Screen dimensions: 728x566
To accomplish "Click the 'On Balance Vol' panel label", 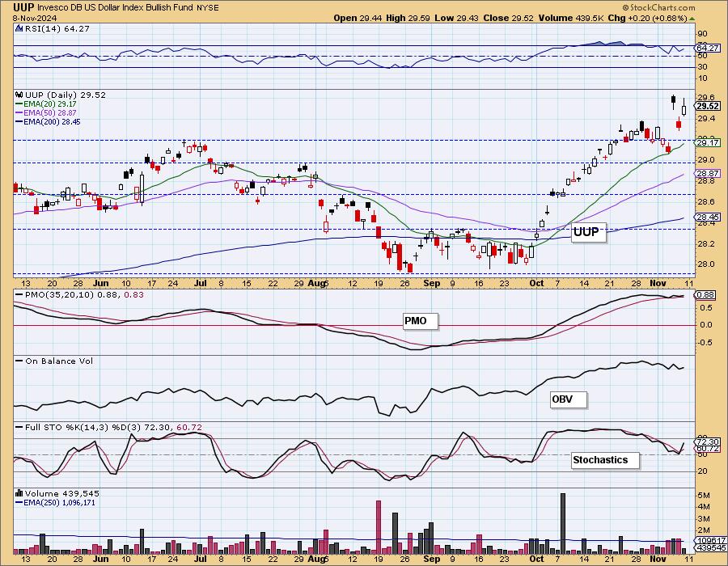I will click(59, 361).
